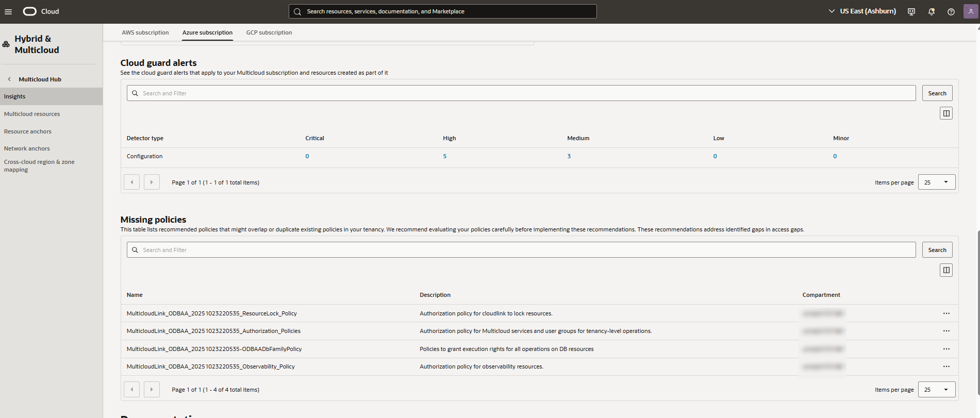Manage columns in Missing policies table
Image resolution: width=980 pixels, height=418 pixels.
(946, 270)
